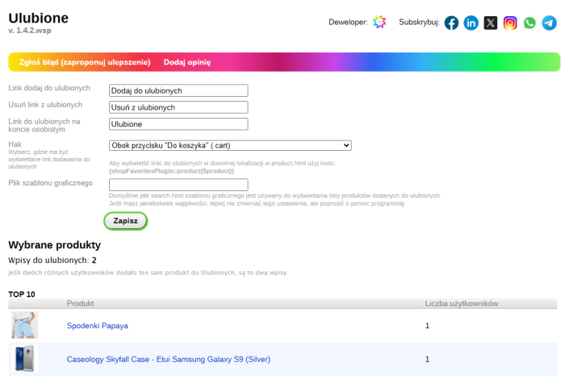Click the Spodenki Papaya thumbnail
Screen dimensions: 565x392
pyautogui.click(x=24, y=326)
